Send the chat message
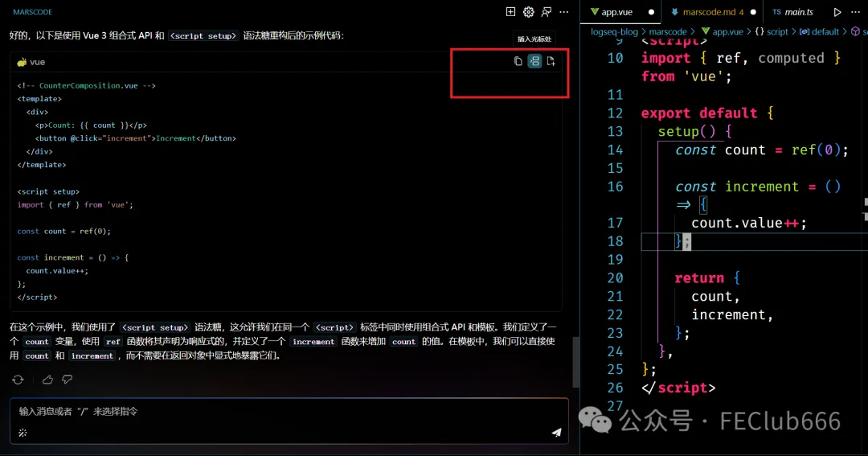Image resolution: width=868 pixels, height=456 pixels. click(556, 432)
